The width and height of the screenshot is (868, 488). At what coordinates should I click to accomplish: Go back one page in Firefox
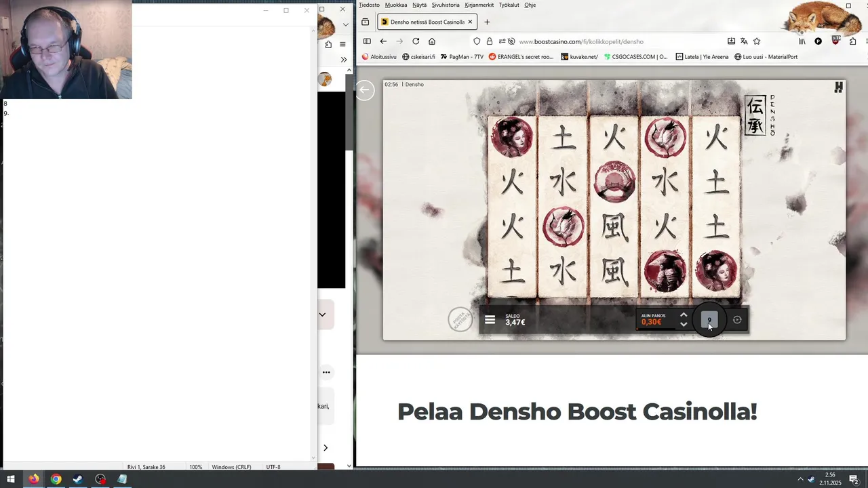pos(383,41)
